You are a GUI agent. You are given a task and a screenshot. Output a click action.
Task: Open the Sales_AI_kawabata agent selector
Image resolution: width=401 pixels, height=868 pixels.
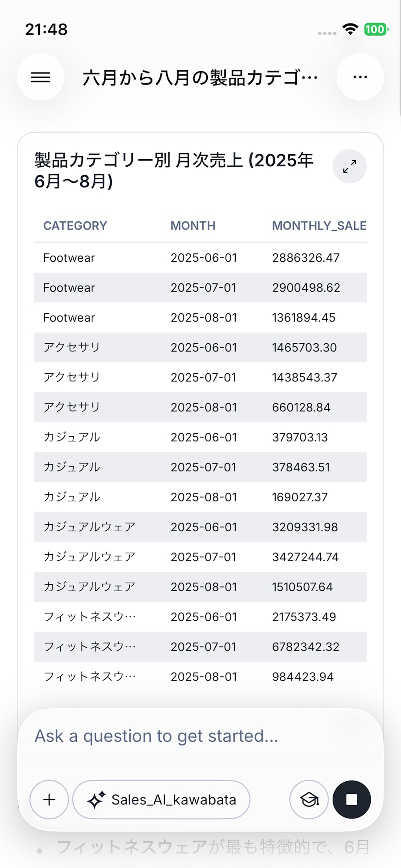[x=161, y=799]
